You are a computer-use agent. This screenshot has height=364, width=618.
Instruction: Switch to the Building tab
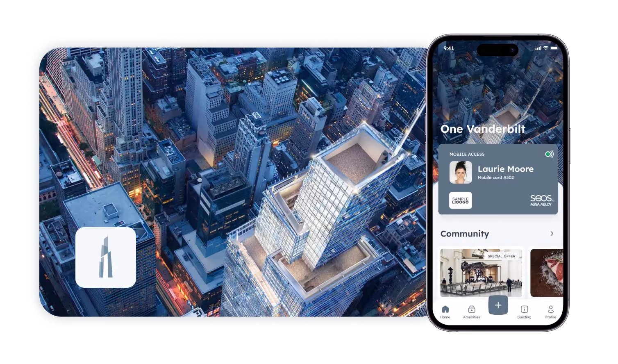(x=524, y=312)
